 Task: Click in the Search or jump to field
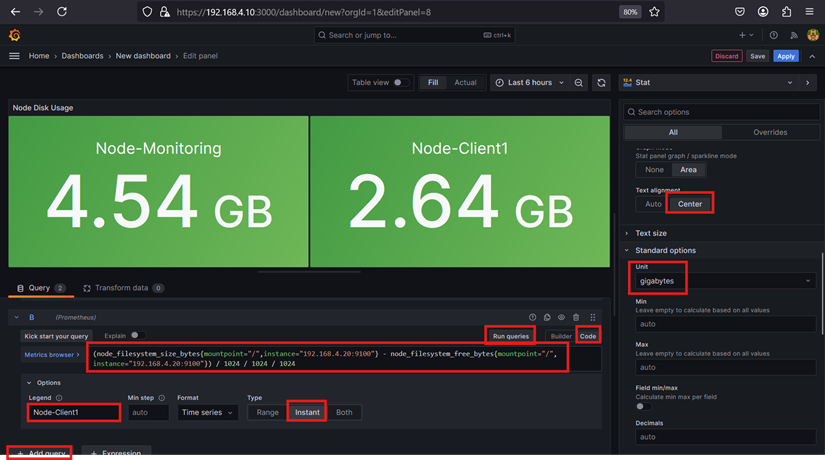tap(414, 35)
